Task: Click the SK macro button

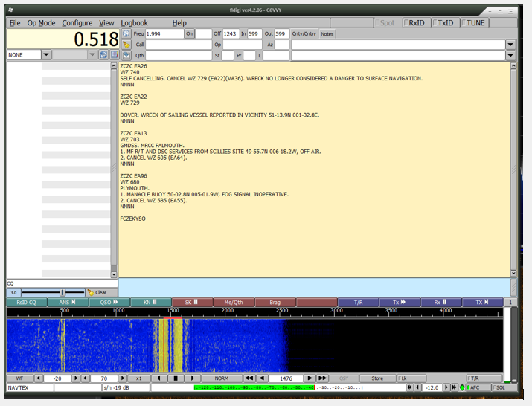Action: click(192, 302)
